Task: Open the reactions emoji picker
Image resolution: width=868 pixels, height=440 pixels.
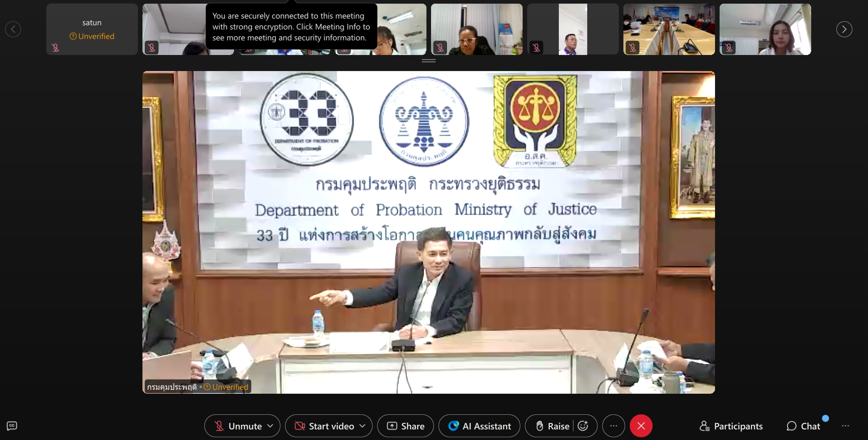Action: coord(583,426)
